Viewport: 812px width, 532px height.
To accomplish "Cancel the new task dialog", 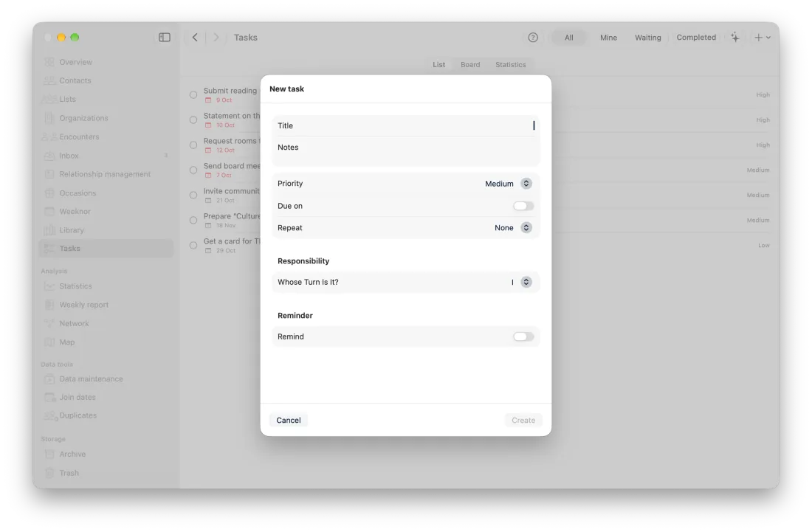I will coord(289,421).
